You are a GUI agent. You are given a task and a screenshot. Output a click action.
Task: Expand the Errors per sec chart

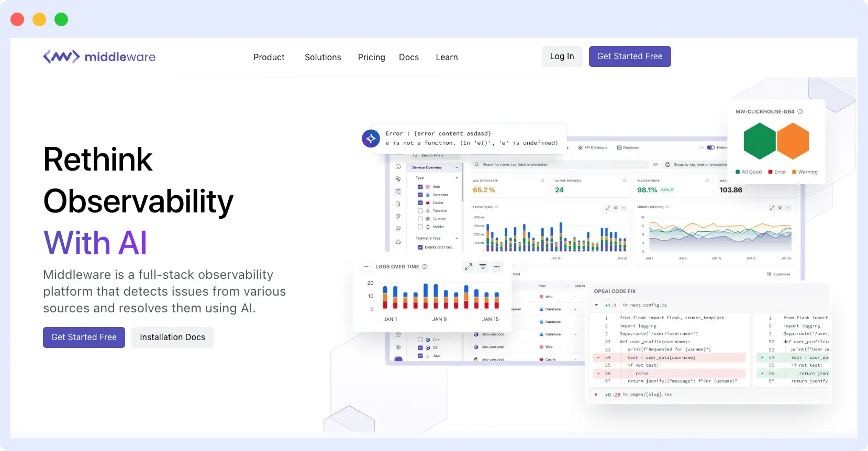(772, 208)
